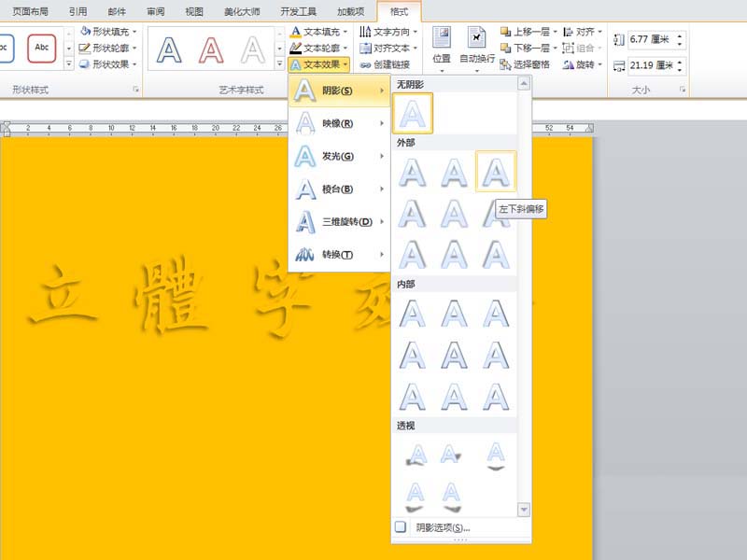Click the 自动换行 (Wrap Text) icon
The height and width of the screenshot is (560, 747).
[476, 42]
